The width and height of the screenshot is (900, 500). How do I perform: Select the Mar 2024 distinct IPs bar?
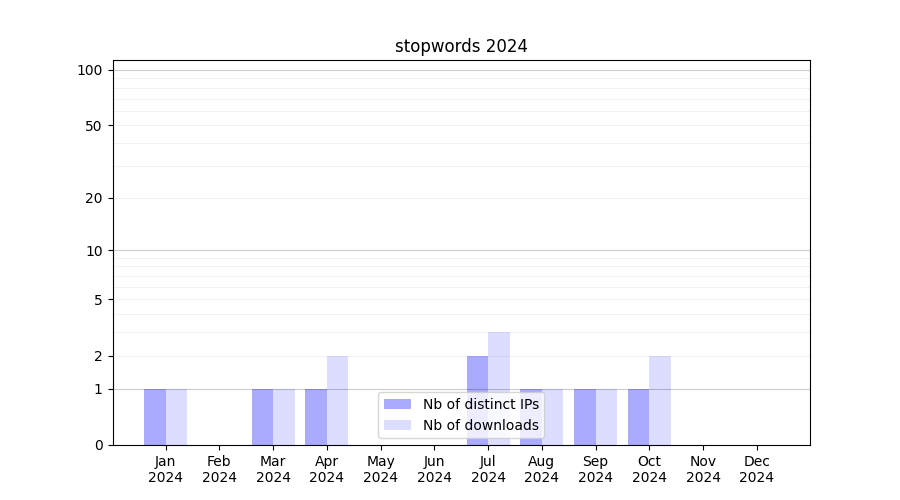pos(262,417)
